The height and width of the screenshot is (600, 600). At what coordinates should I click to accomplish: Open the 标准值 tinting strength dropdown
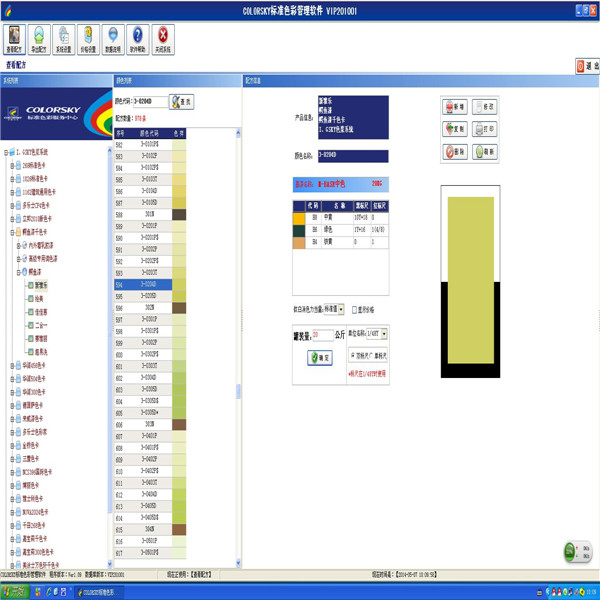[341, 310]
